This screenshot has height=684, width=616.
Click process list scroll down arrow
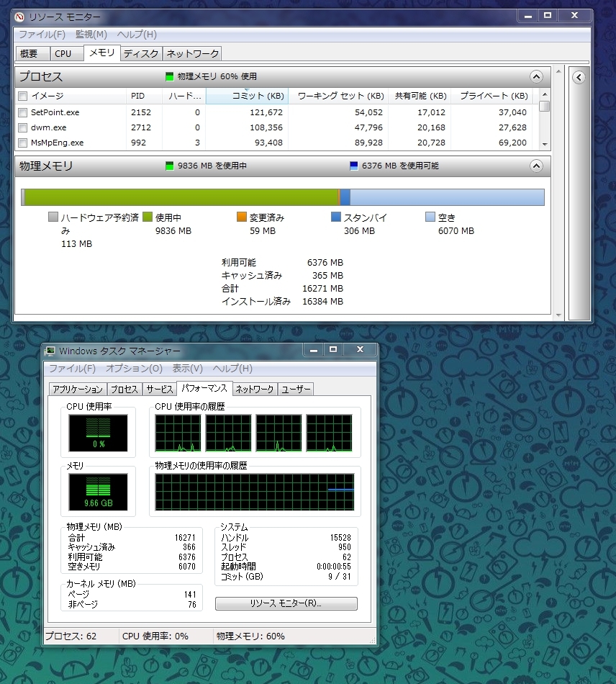coord(545,145)
